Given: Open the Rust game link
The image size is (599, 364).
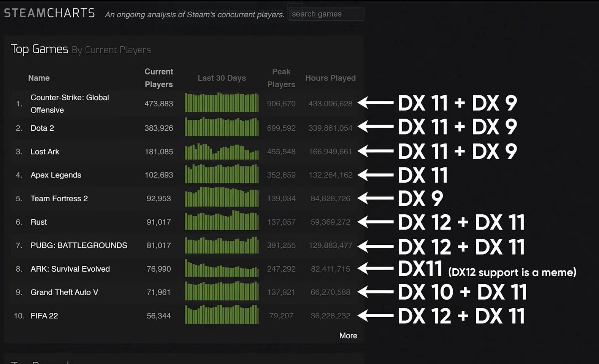Looking at the screenshot, I should tap(39, 222).
